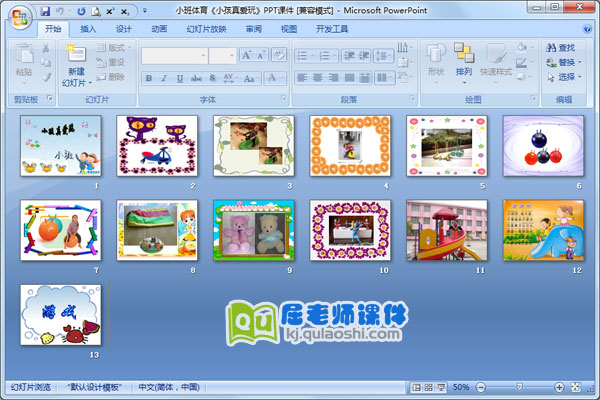Open the columns dropdown in paragraph group

(x=384, y=78)
